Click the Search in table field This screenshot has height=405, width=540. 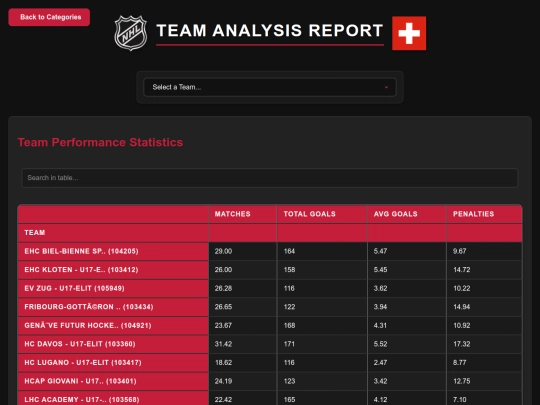(x=270, y=178)
